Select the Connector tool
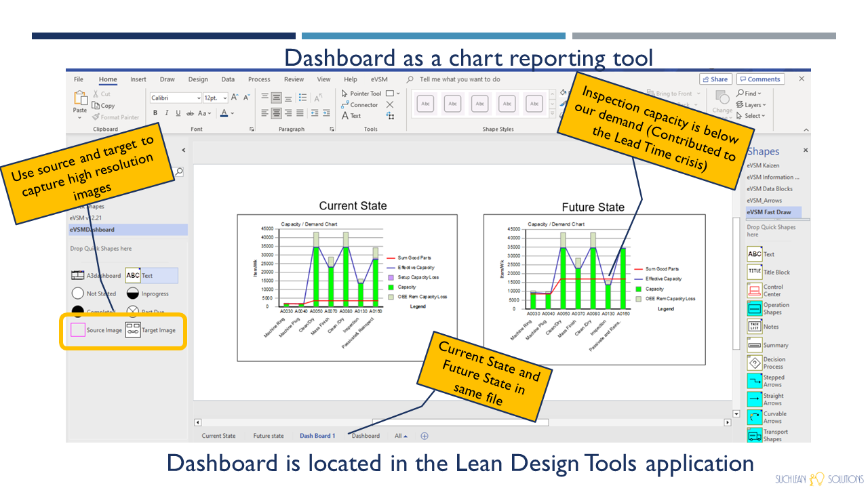This screenshot has height=488, width=868. (360, 105)
